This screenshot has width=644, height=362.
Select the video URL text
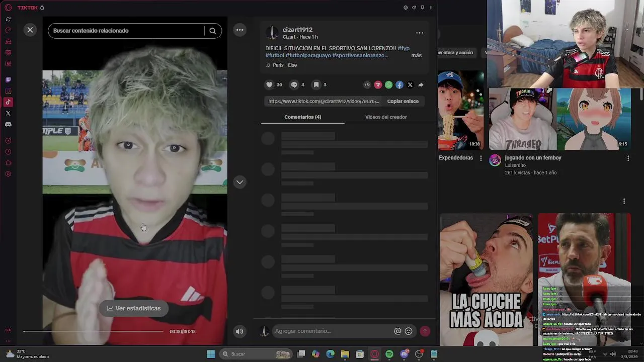tap(324, 101)
